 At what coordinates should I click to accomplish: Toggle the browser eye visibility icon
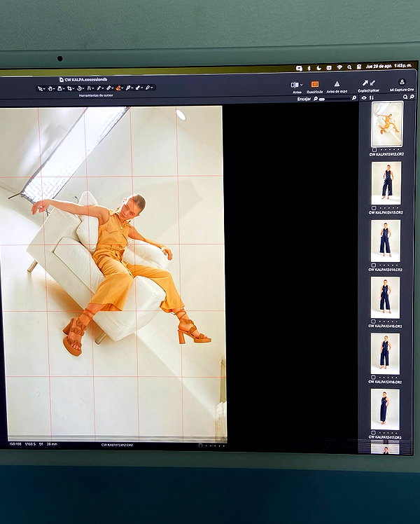[364, 97]
